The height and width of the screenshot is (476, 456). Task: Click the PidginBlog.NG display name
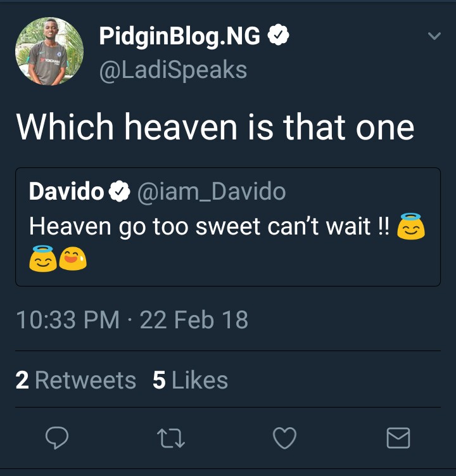click(180, 37)
